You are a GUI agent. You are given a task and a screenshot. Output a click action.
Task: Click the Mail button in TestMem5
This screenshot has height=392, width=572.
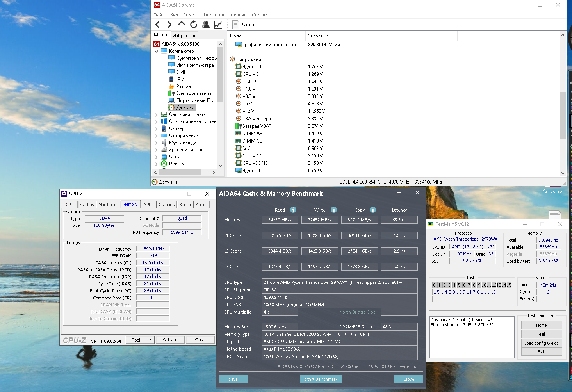pyautogui.click(x=542, y=334)
